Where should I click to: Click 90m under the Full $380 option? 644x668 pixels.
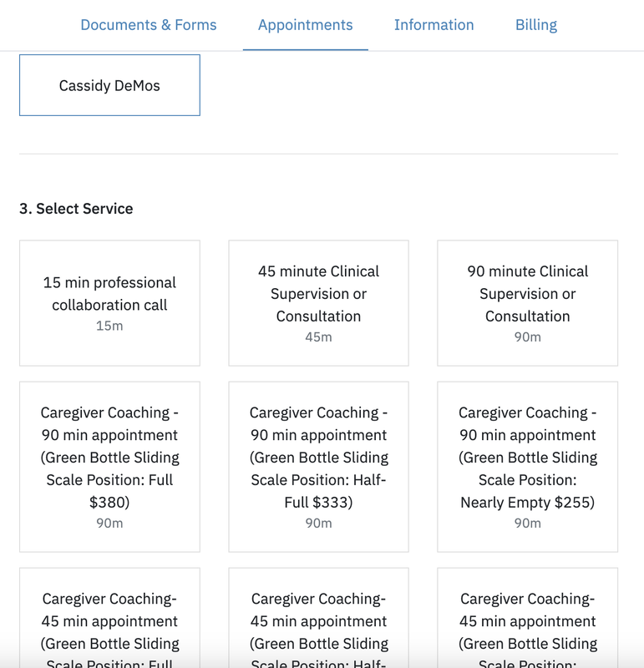[x=109, y=524]
